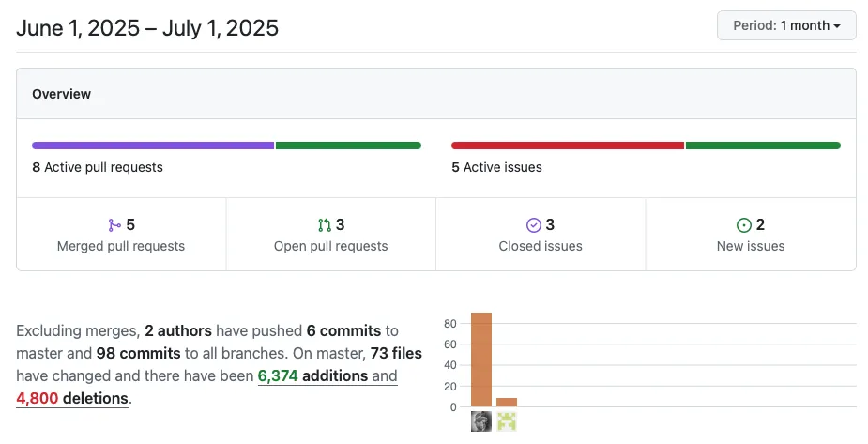This screenshot has height=444, width=868.
Task: Click the green open pull request icon
Action: coord(325,224)
